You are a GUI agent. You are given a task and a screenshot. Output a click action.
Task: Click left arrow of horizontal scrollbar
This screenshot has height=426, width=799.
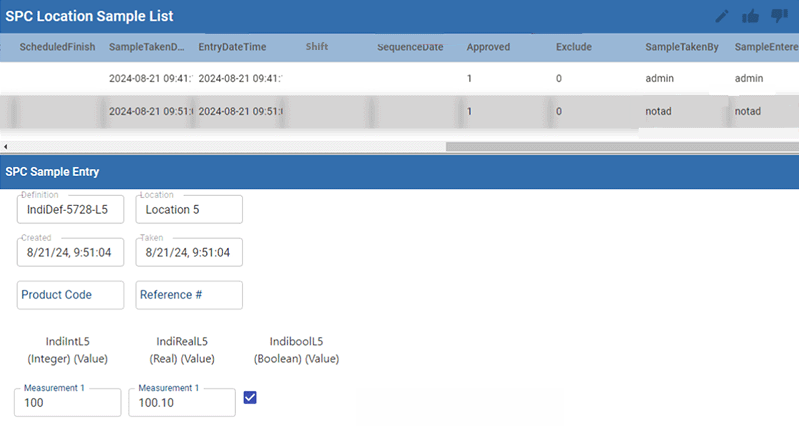click(6, 147)
